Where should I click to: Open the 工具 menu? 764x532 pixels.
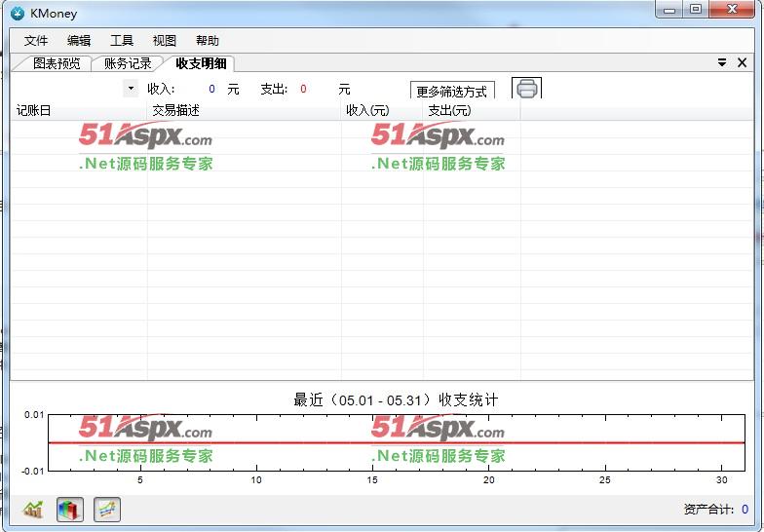122,41
